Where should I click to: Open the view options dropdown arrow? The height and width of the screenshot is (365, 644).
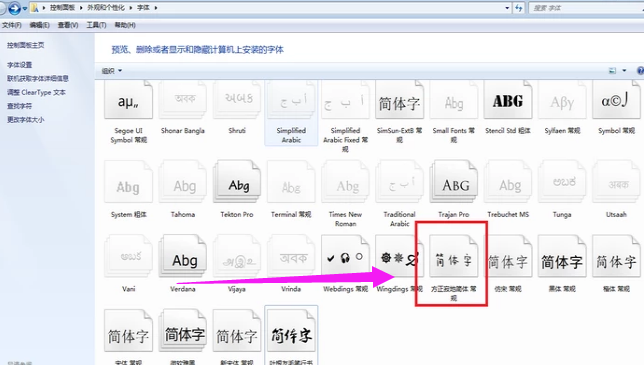pos(624,71)
